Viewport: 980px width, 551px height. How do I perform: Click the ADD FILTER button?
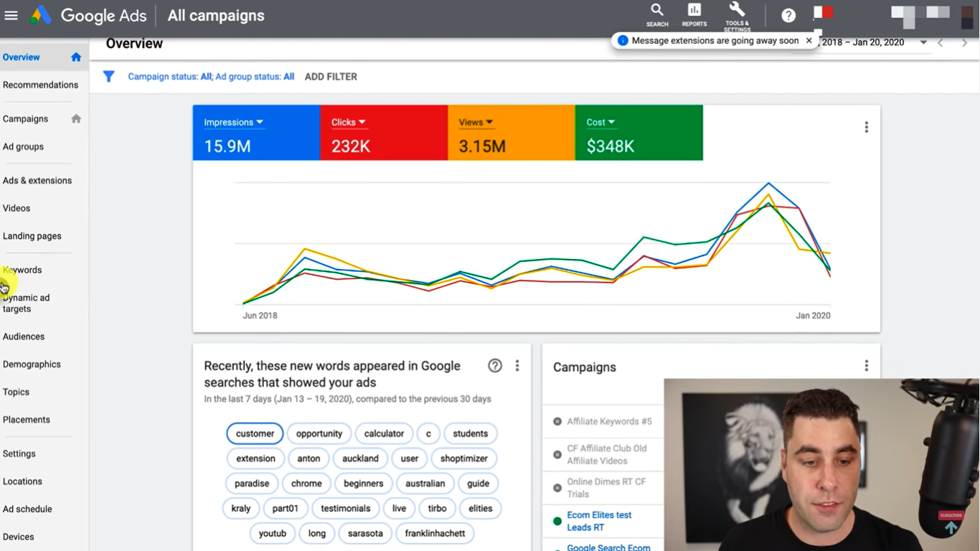[331, 77]
